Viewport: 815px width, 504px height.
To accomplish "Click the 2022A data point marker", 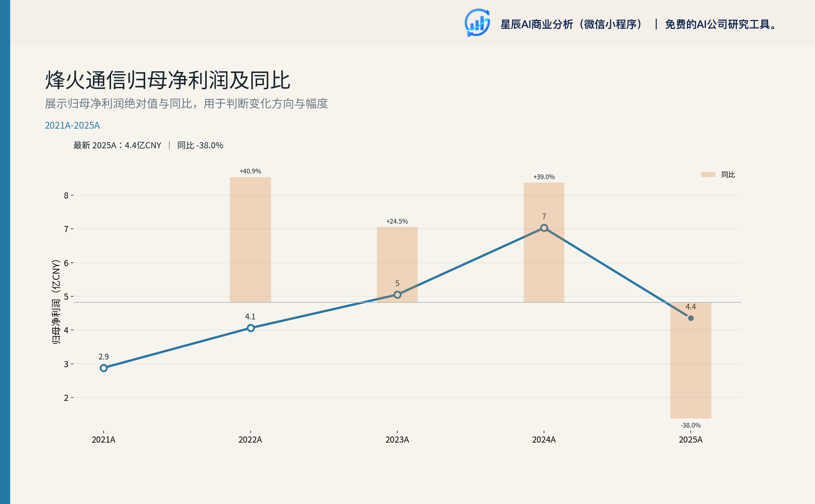I will (251, 328).
